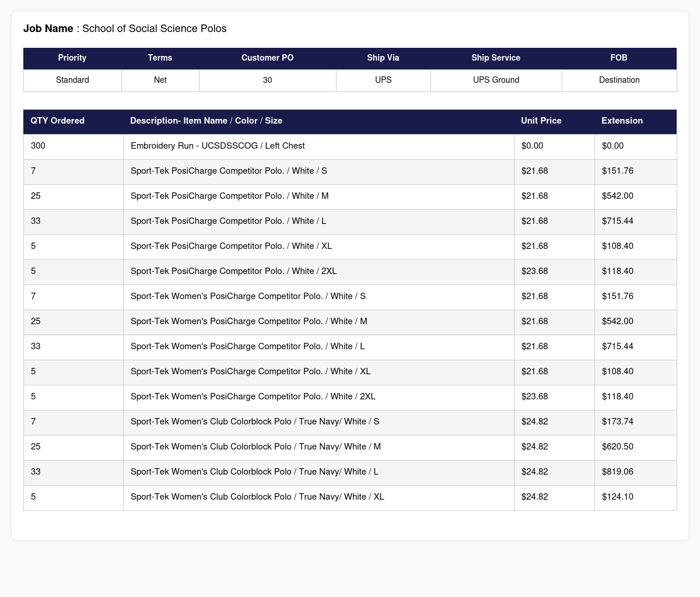Select the UPS Ground cell
Viewport: 700px width, 597px height.
[x=496, y=80]
